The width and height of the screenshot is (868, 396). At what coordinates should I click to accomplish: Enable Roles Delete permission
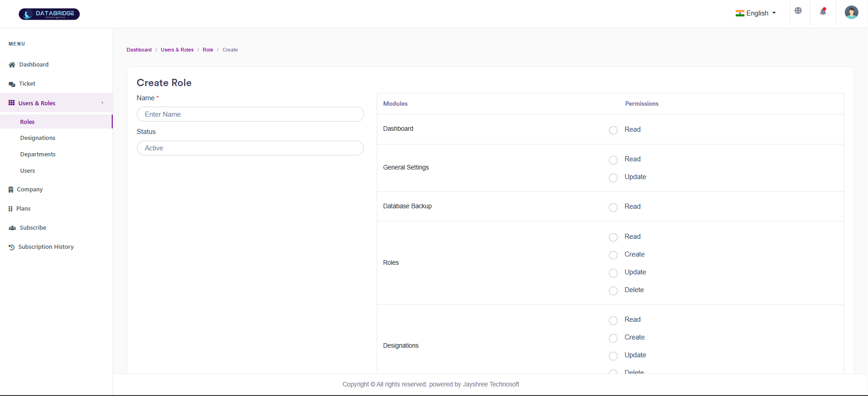coord(613,291)
